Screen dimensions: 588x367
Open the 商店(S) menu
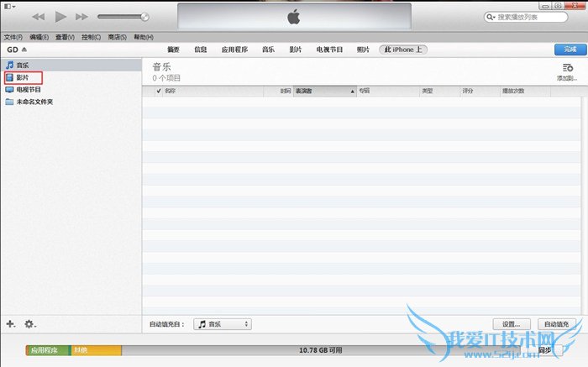[x=117, y=37]
